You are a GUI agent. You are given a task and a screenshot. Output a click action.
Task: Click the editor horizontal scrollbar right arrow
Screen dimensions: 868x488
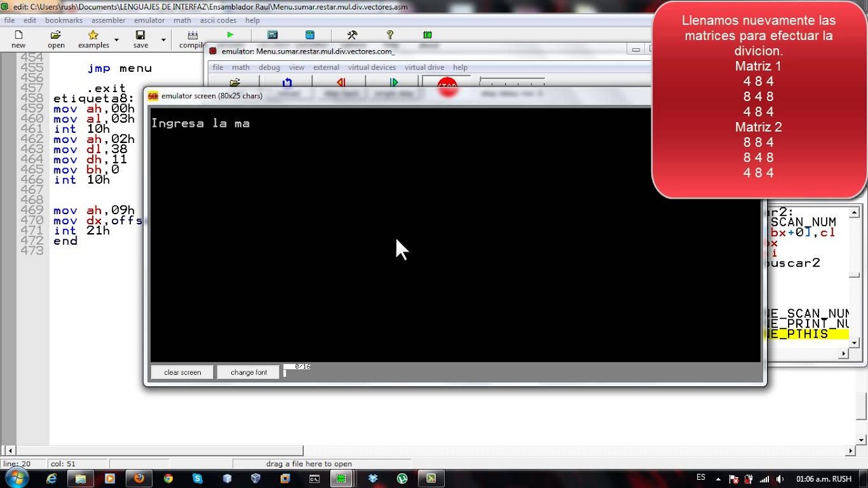tap(852, 451)
